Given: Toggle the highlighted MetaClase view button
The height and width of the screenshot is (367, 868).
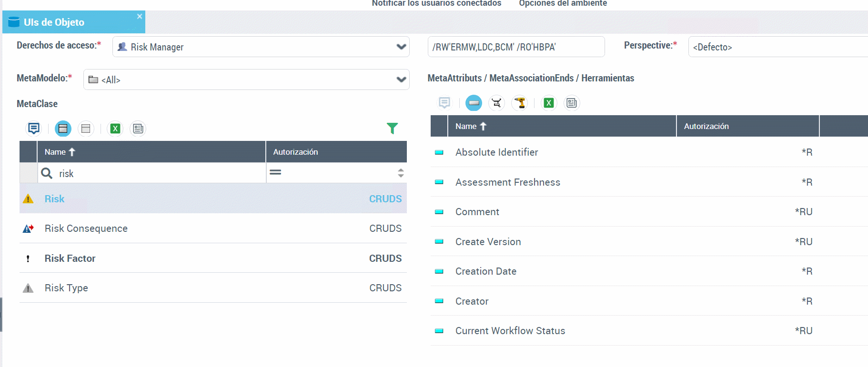Looking at the screenshot, I should (63, 129).
